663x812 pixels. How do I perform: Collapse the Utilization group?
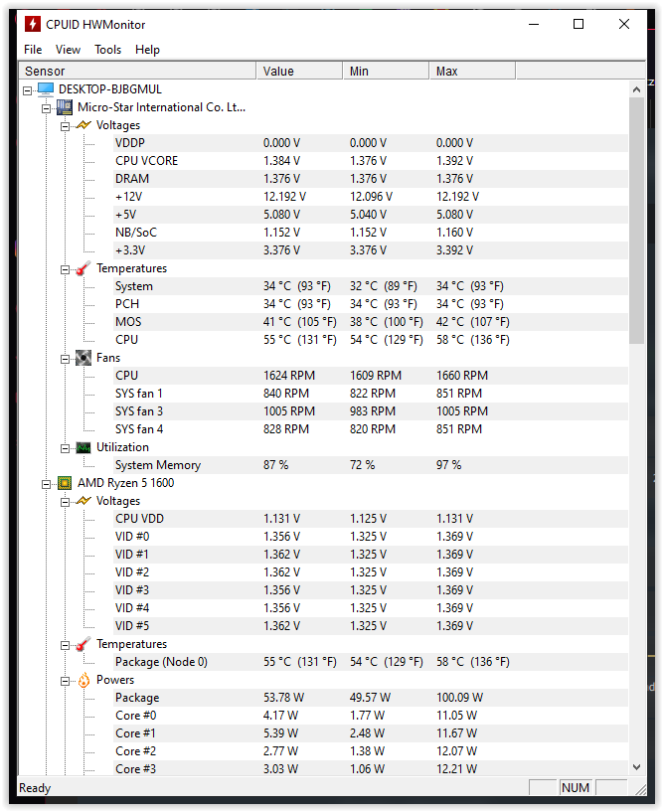click(65, 448)
